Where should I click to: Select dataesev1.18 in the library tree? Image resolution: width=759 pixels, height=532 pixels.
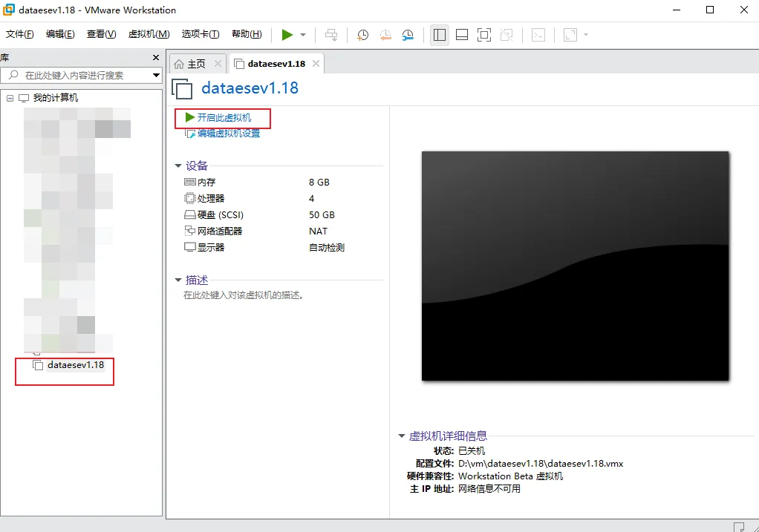click(x=75, y=365)
